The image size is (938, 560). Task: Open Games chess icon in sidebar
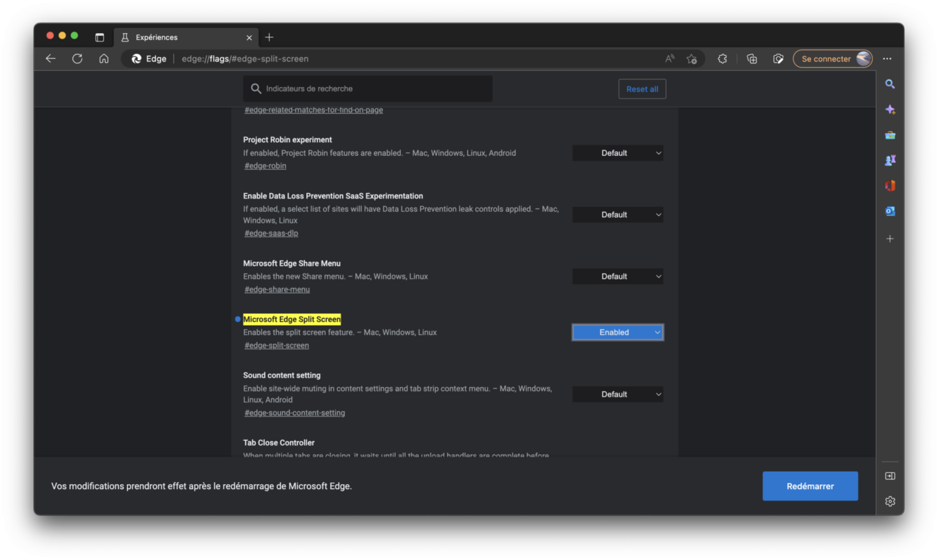[x=890, y=160]
